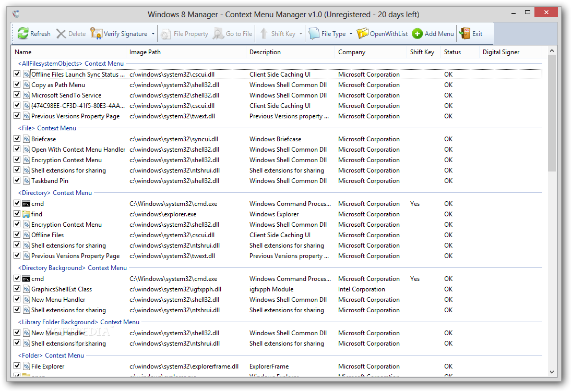Click the Exit door icon
Image resolution: width=572 pixels, height=392 pixels.
(x=464, y=33)
